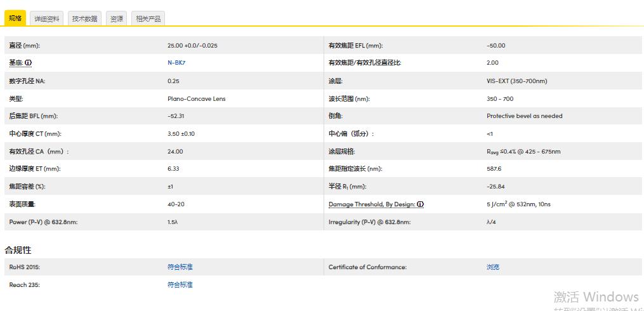Click 符合标准 link for RoHS 2015
The width and height of the screenshot is (644, 311).
(180, 267)
